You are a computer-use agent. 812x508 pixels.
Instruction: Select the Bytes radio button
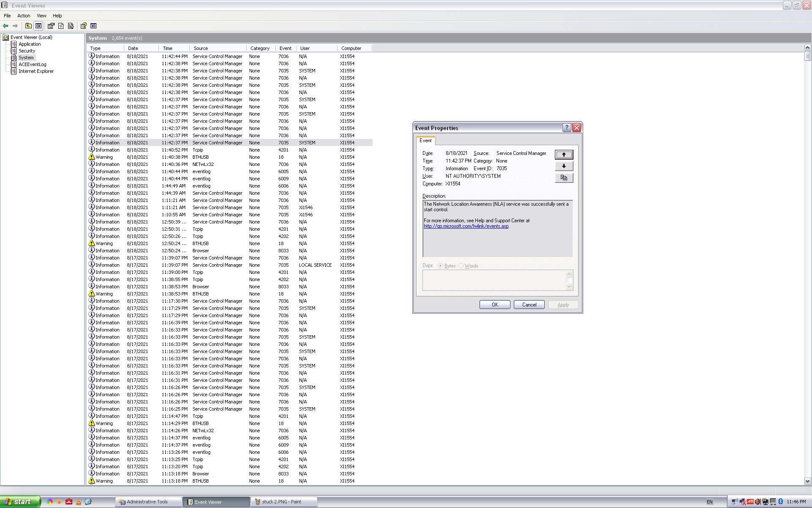440,266
